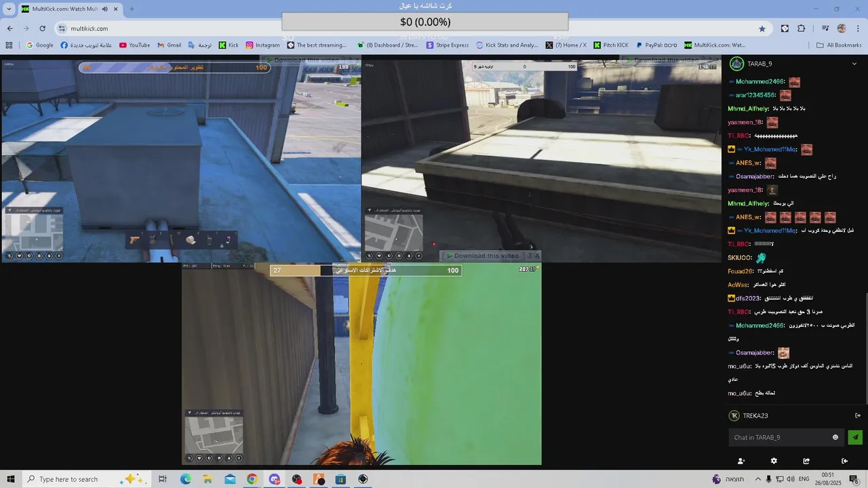Open the PayPal bookmark
The image size is (868, 488).
[656, 45]
